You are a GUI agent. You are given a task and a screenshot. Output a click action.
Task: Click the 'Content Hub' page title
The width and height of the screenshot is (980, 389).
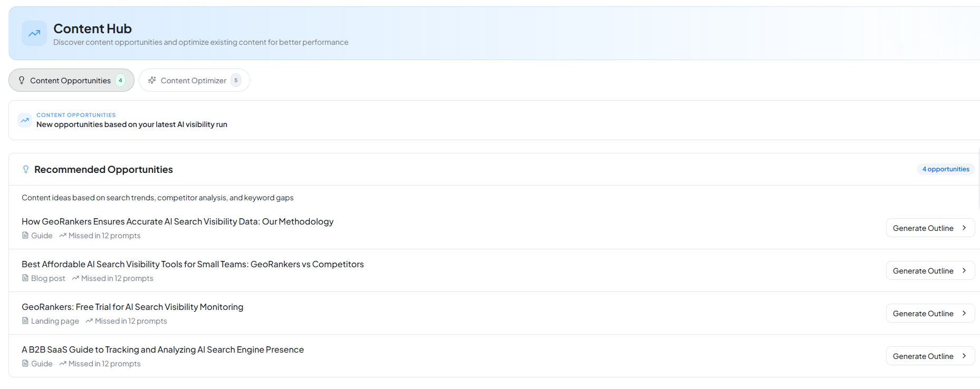(x=92, y=28)
